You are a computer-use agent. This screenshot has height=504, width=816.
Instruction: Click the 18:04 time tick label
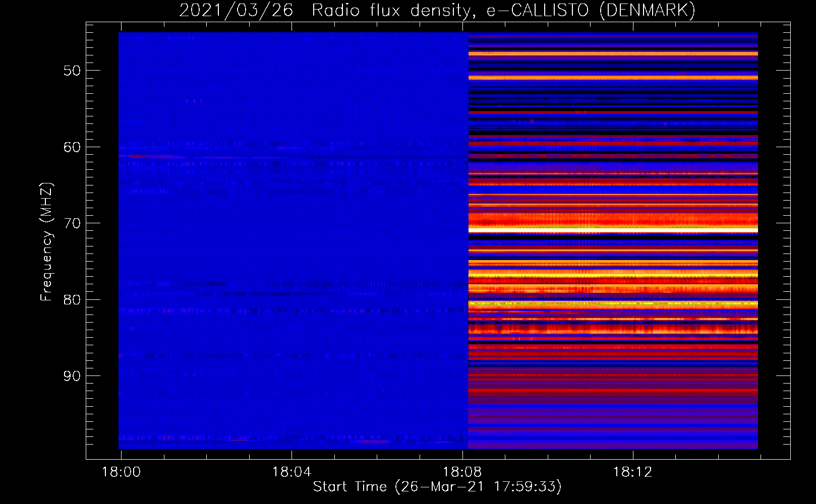[x=292, y=472]
